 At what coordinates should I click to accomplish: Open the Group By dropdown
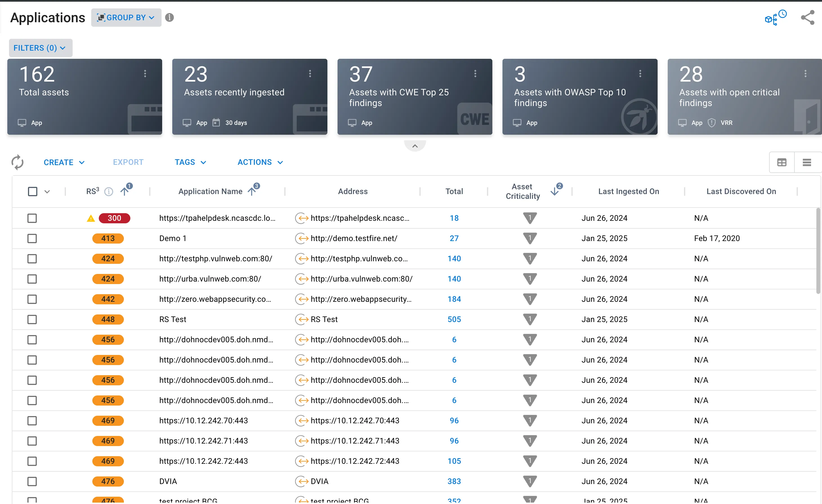pos(126,17)
